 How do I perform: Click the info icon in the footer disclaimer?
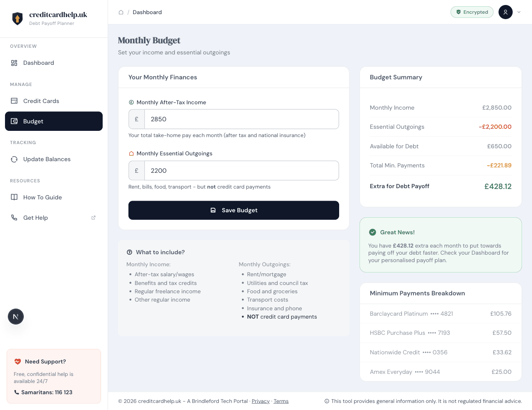(x=327, y=401)
